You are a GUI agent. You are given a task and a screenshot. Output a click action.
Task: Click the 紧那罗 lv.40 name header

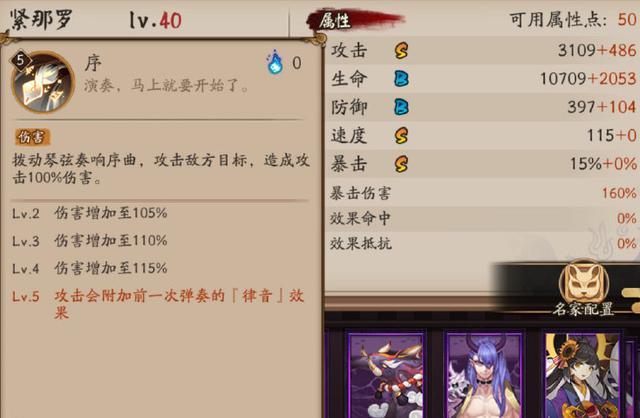(x=96, y=20)
